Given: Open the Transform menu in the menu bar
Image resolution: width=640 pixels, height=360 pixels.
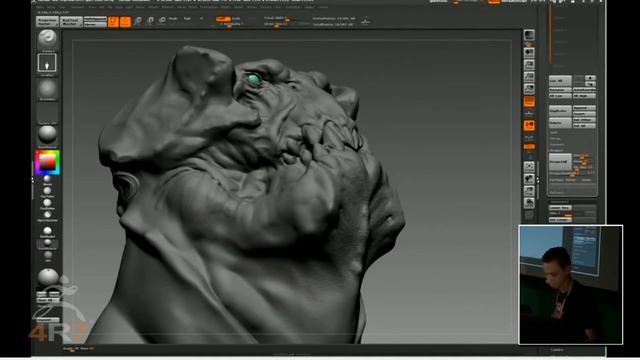Looking at the screenshot, I should coord(293,7).
